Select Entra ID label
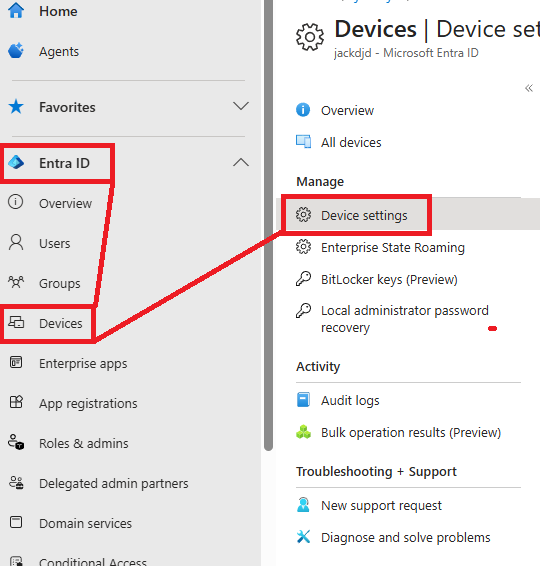Viewport: 540px width, 566px height. coord(64,163)
